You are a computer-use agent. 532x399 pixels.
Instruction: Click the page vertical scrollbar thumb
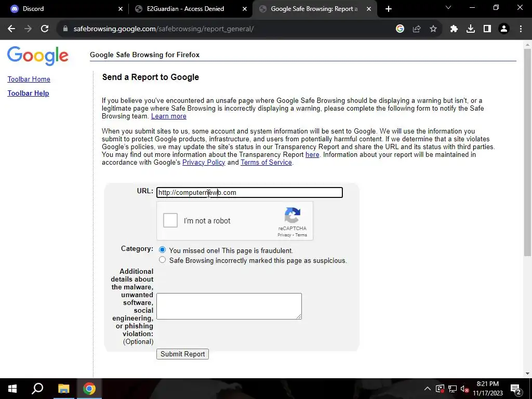pos(527,152)
